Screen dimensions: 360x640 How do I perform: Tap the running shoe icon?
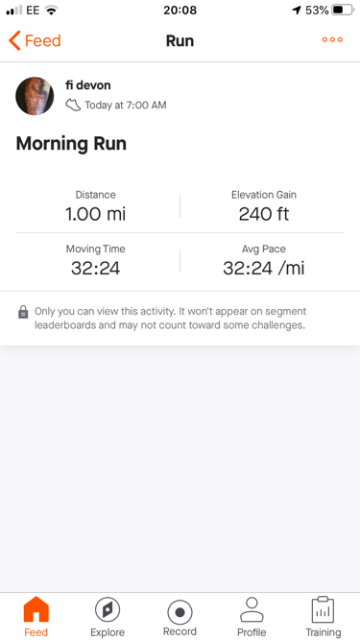click(x=73, y=105)
